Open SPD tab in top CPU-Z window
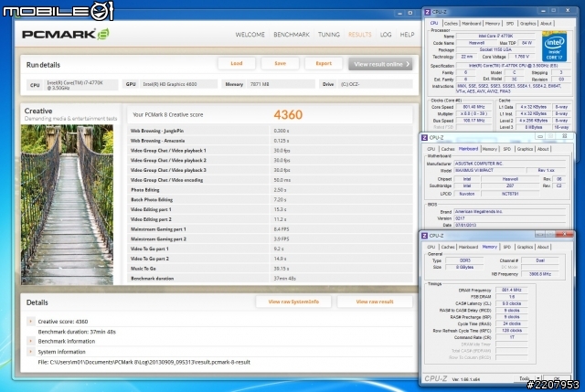This screenshot has height=392, width=585. click(510, 24)
